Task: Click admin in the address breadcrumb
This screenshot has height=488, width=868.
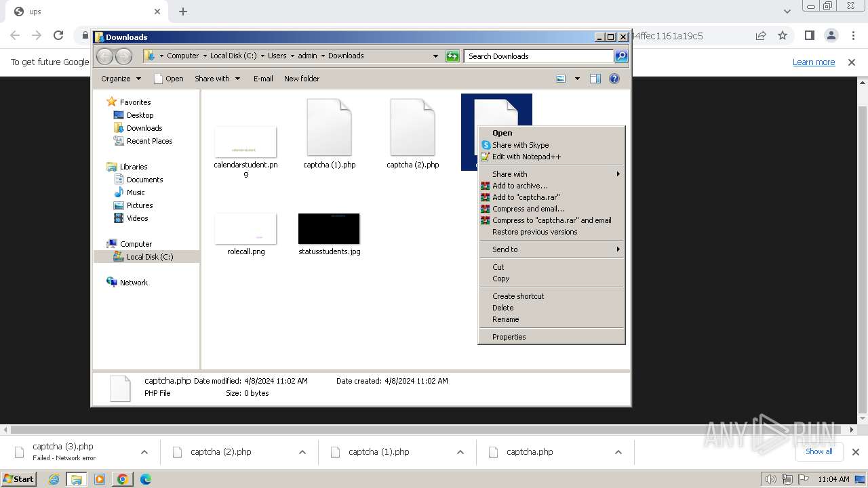Action: click(x=307, y=56)
